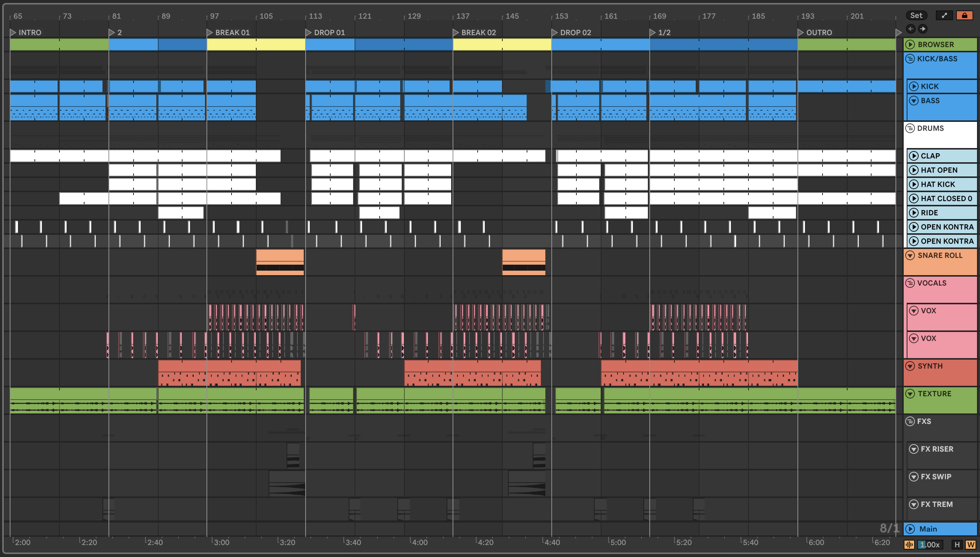The height and width of the screenshot is (557, 980).
Task: Toggle the W width optimize button
Action: (970, 545)
